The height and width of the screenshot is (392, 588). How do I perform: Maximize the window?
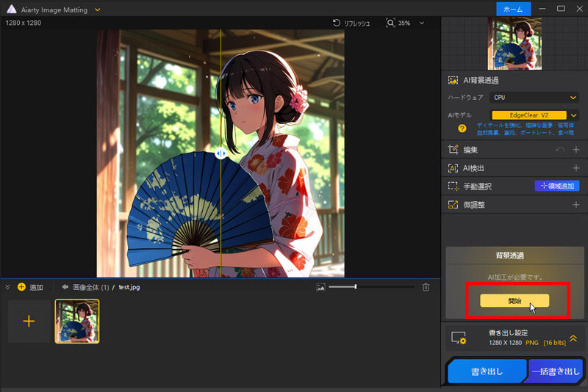click(561, 9)
